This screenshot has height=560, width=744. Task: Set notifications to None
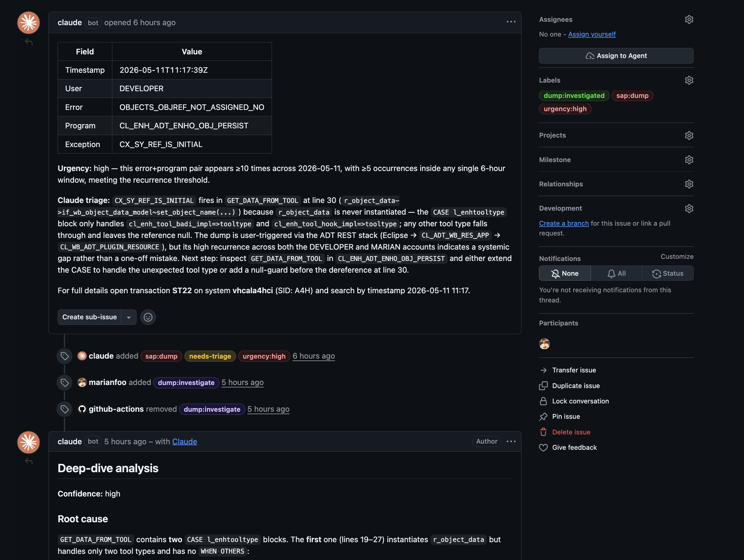[565, 273]
